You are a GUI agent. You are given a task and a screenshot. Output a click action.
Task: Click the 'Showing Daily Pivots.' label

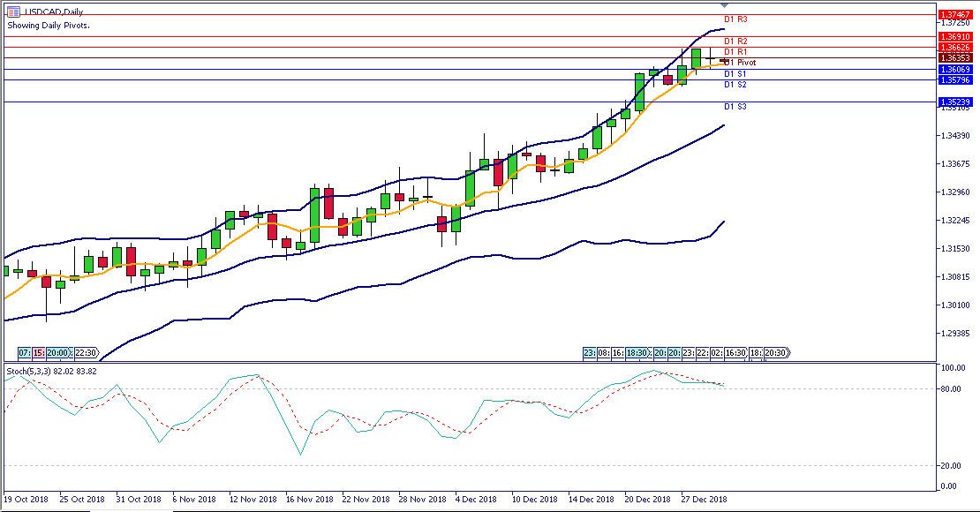[x=49, y=26]
